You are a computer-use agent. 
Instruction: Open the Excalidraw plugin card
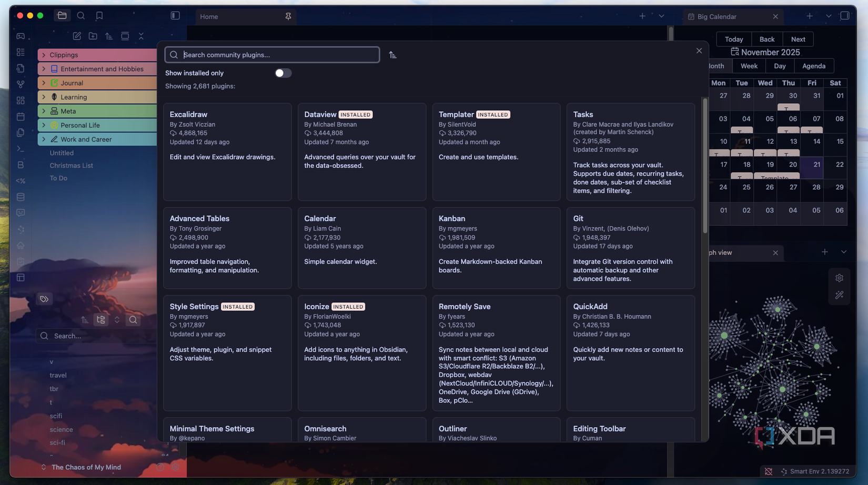pyautogui.click(x=227, y=152)
